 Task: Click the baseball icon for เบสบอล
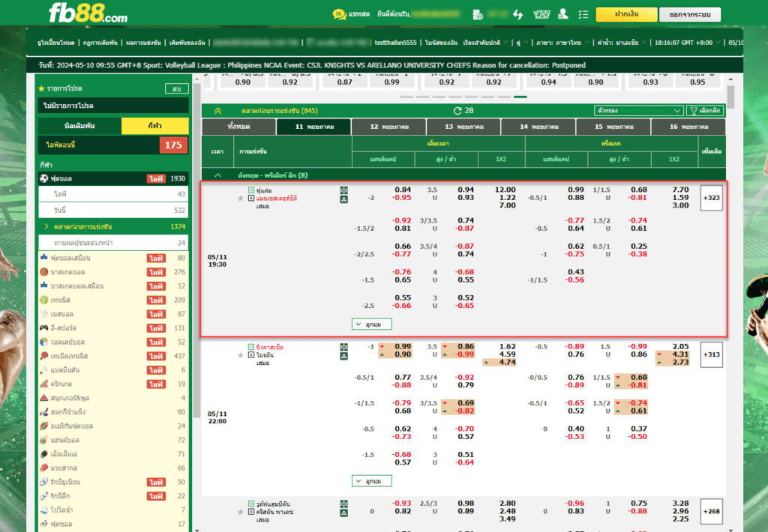(x=44, y=314)
